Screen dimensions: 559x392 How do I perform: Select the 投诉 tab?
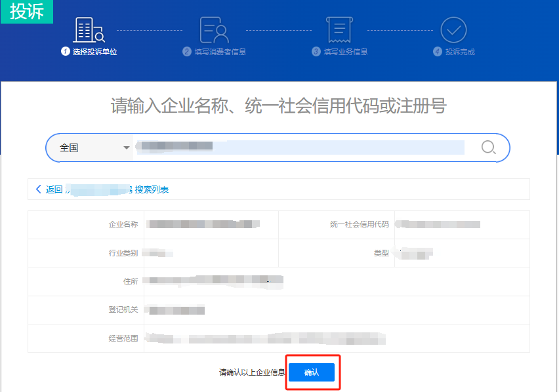[26, 12]
